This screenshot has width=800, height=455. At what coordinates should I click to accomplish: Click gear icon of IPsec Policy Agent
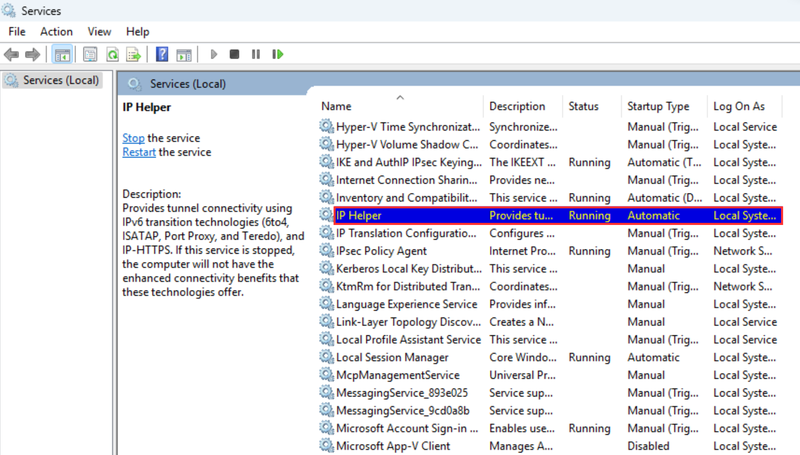327,250
